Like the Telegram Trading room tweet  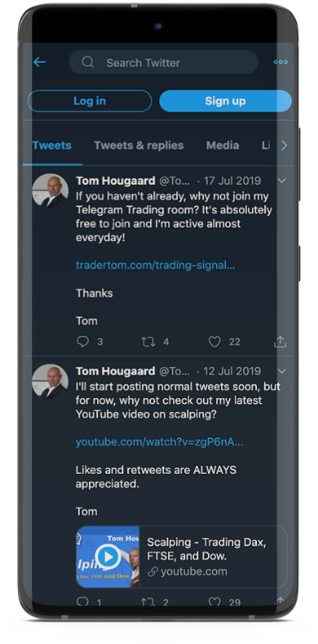(214, 342)
